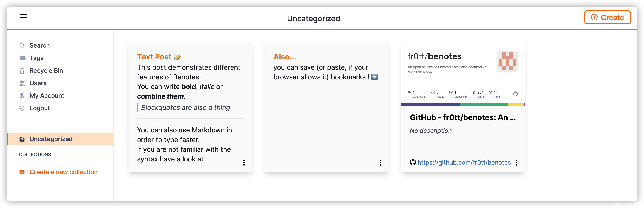This screenshot has height=208, width=644.
Task: Expand the benotes GitHub bookmark options
Action: coord(517,162)
